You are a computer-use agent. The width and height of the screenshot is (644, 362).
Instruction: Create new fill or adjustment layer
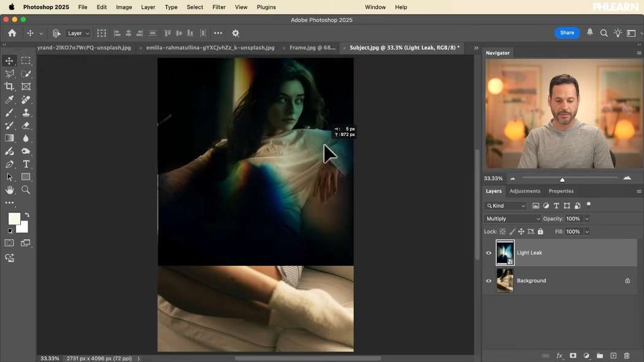[586, 355]
